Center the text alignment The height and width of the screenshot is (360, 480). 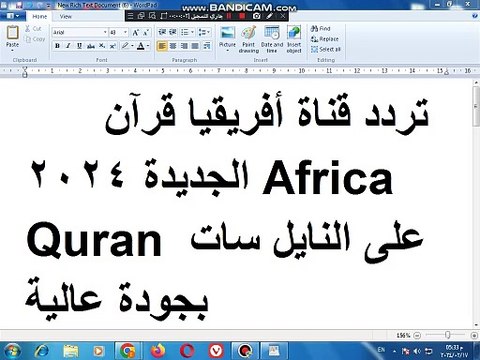tap(173, 46)
